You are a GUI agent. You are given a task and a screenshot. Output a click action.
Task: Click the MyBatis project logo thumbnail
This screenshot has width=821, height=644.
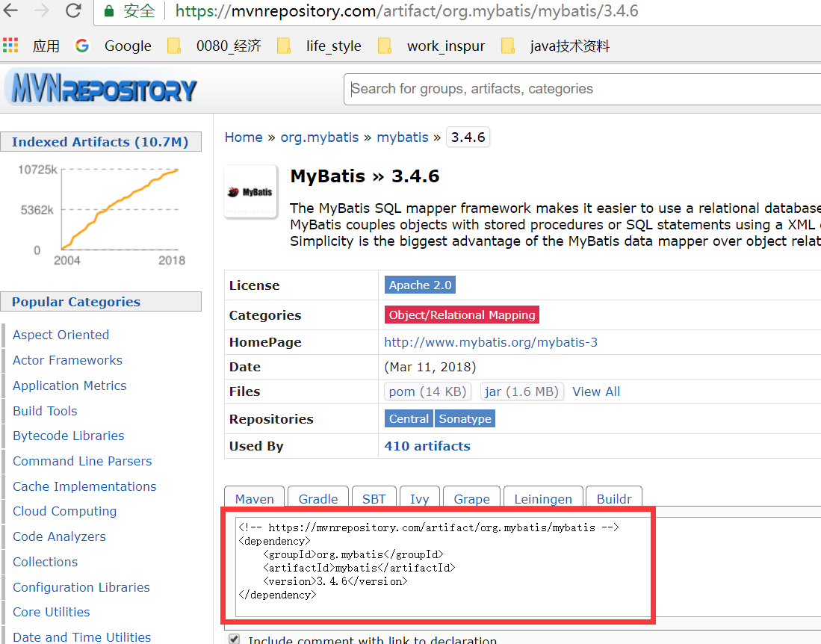tap(251, 191)
